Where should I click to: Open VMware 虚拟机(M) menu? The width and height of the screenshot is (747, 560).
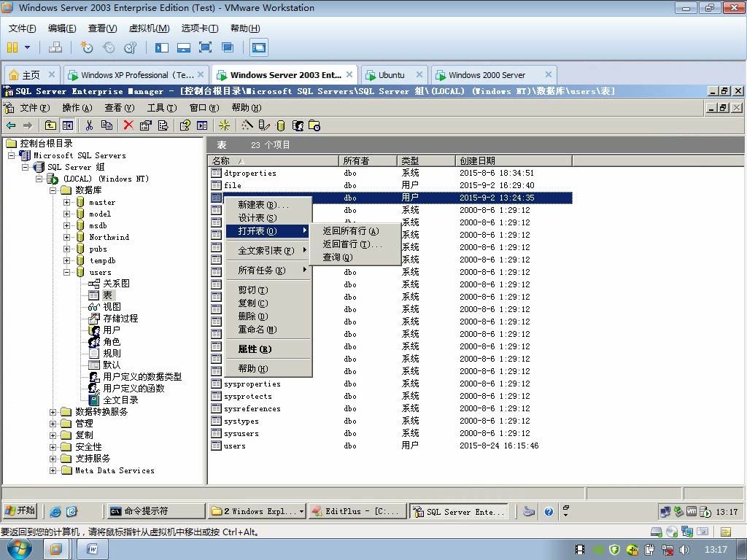point(149,28)
